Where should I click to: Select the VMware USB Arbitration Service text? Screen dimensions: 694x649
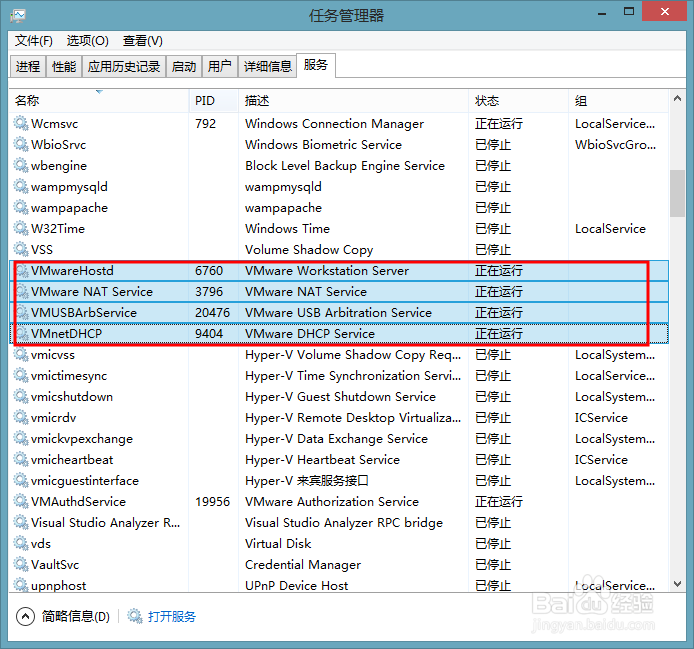coord(338,313)
